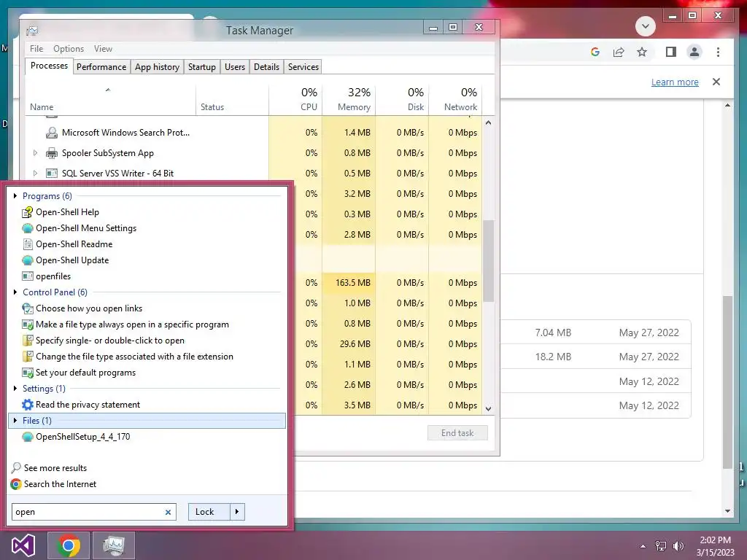Open the Options menu in Task Manager

(69, 49)
